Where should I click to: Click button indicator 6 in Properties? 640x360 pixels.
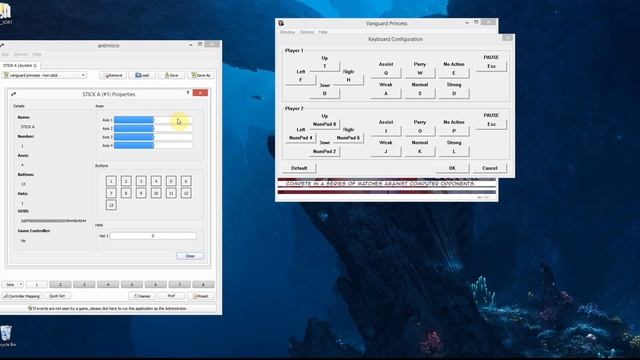click(x=186, y=181)
